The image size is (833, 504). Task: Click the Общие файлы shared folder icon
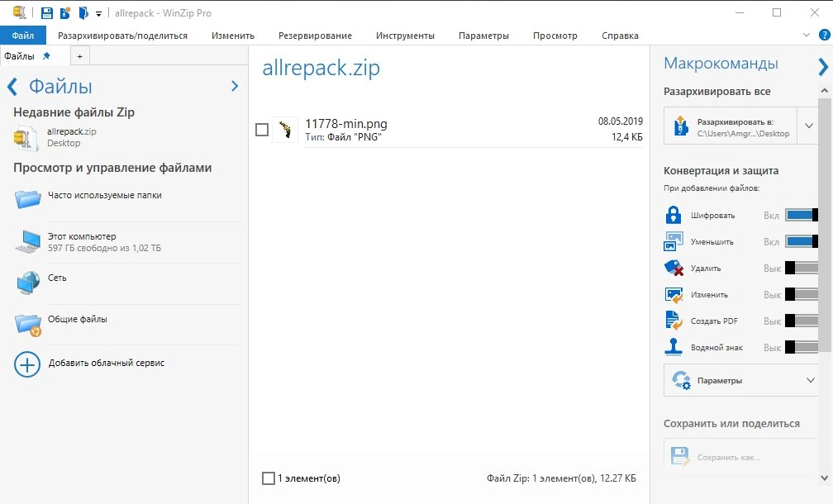(28, 325)
